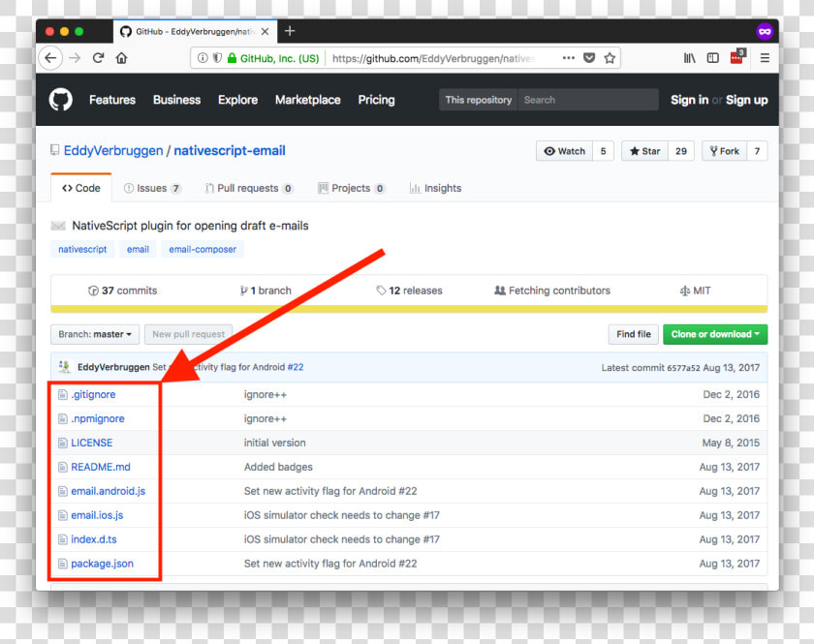Click the Star button
This screenshot has width=814, height=644.
pyautogui.click(x=644, y=151)
